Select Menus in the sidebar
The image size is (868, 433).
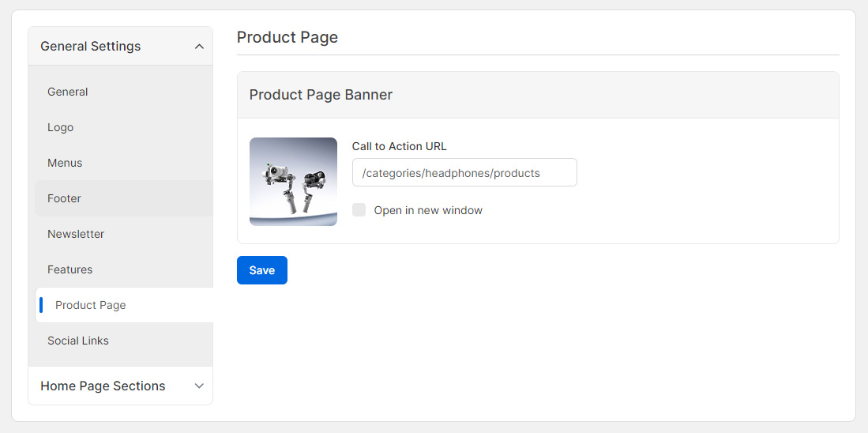[x=65, y=163]
